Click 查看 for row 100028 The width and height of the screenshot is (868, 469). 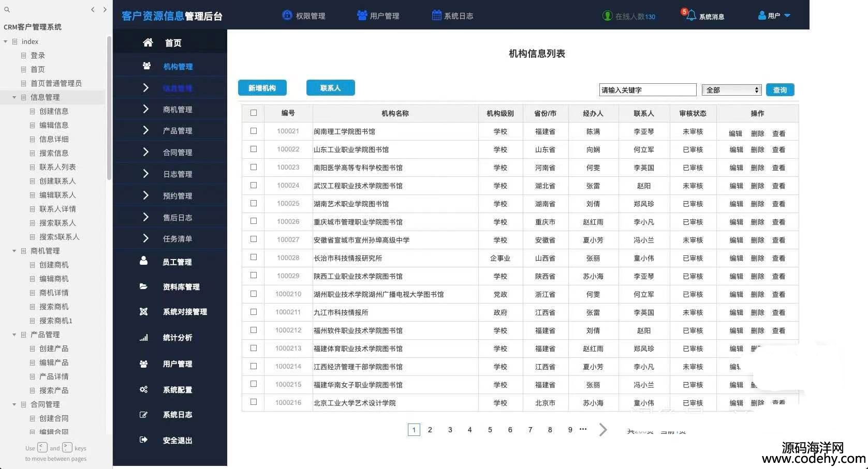click(778, 258)
